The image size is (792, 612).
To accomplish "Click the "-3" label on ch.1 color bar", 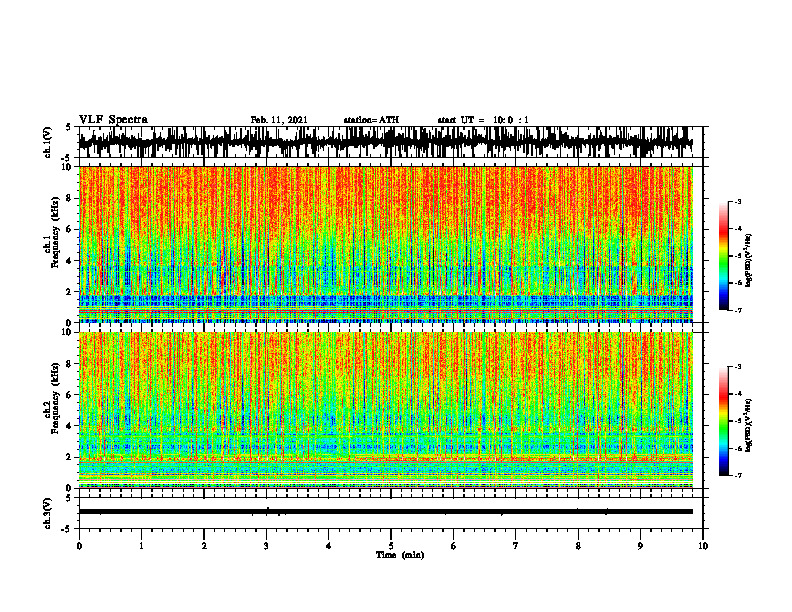I will [x=738, y=202].
